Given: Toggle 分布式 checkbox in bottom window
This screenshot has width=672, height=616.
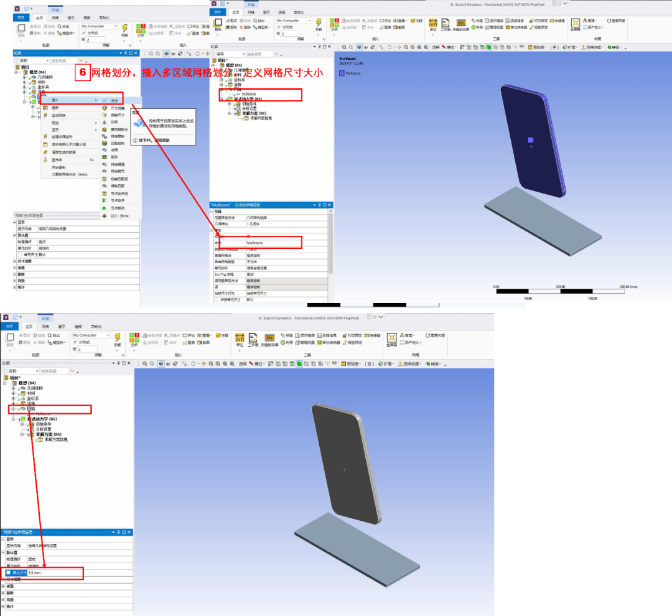Looking at the screenshot, I should point(75,342).
